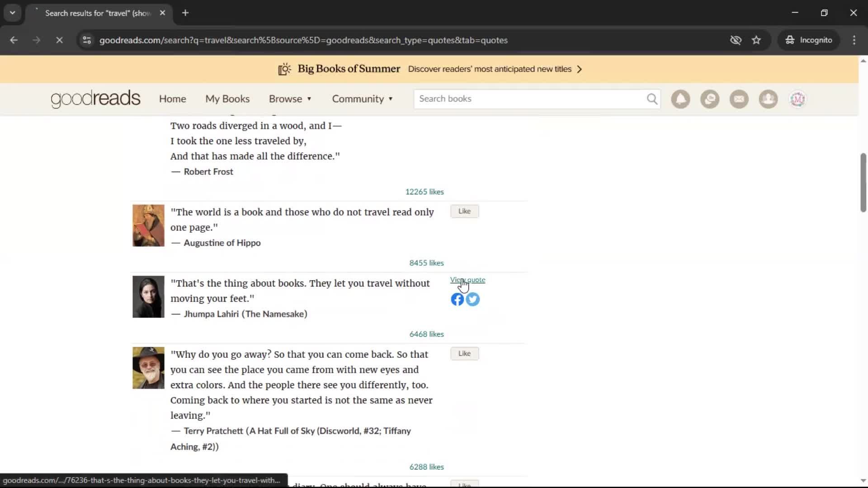Open the discussions speech bubble icon
868x488 pixels.
[710, 99]
